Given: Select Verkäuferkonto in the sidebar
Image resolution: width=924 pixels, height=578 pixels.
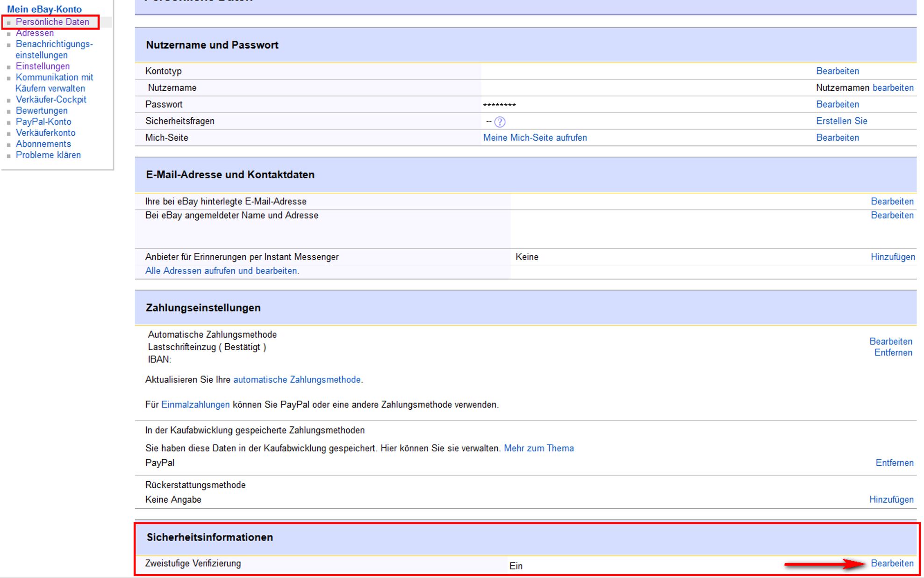Looking at the screenshot, I should [45, 133].
